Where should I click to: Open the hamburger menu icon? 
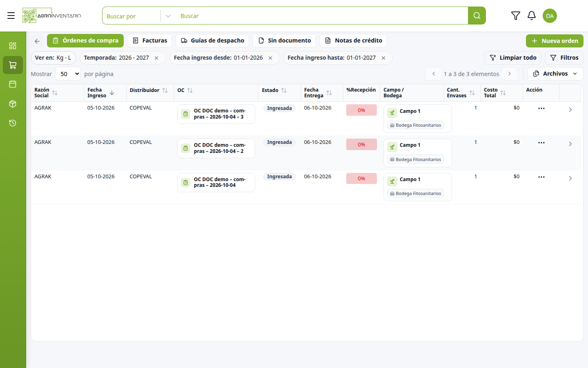click(11, 16)
